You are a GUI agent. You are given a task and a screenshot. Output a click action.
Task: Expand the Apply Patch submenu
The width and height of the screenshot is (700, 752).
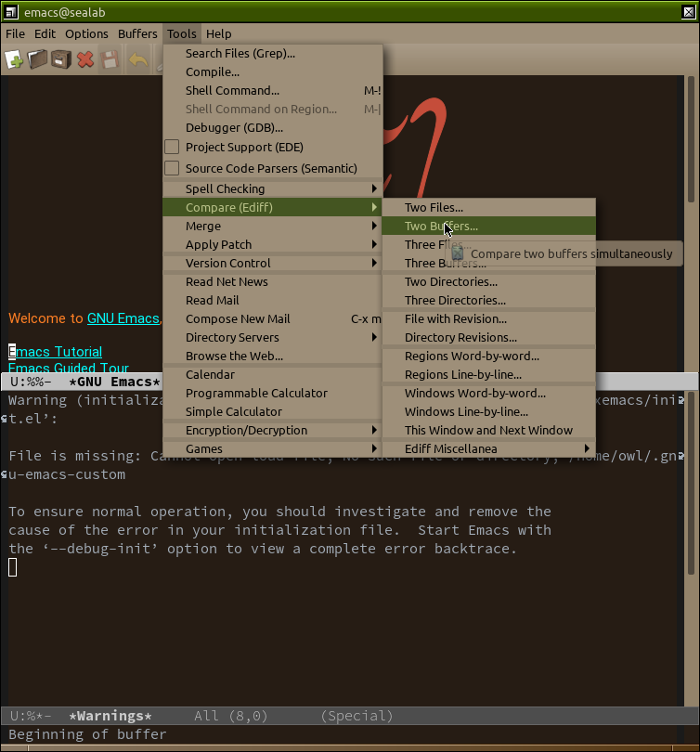(x=272, y=244)
